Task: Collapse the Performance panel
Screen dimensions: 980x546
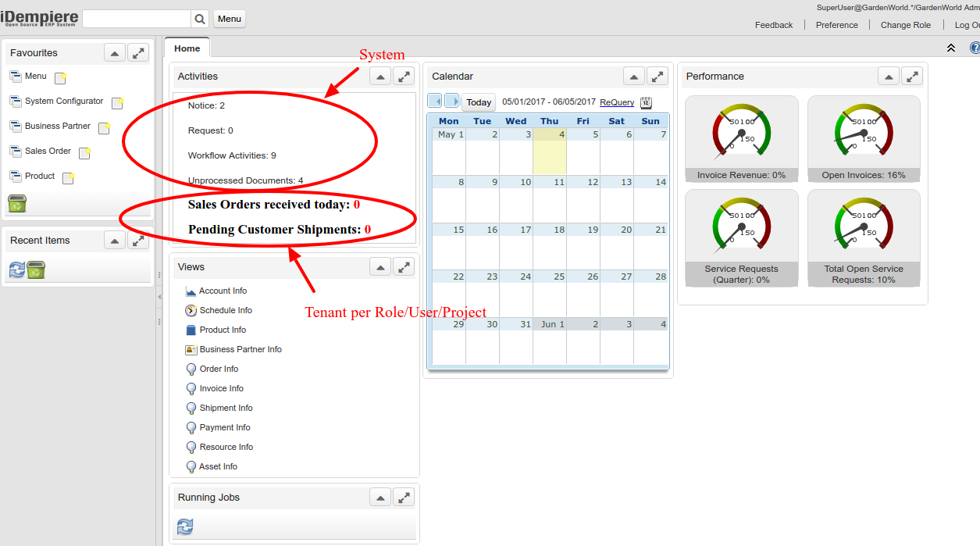Action: [889, 76]
